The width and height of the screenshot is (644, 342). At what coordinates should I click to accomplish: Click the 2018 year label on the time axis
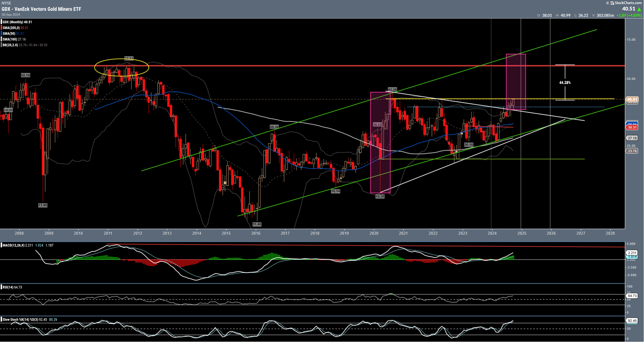click(x=315, y=233)
